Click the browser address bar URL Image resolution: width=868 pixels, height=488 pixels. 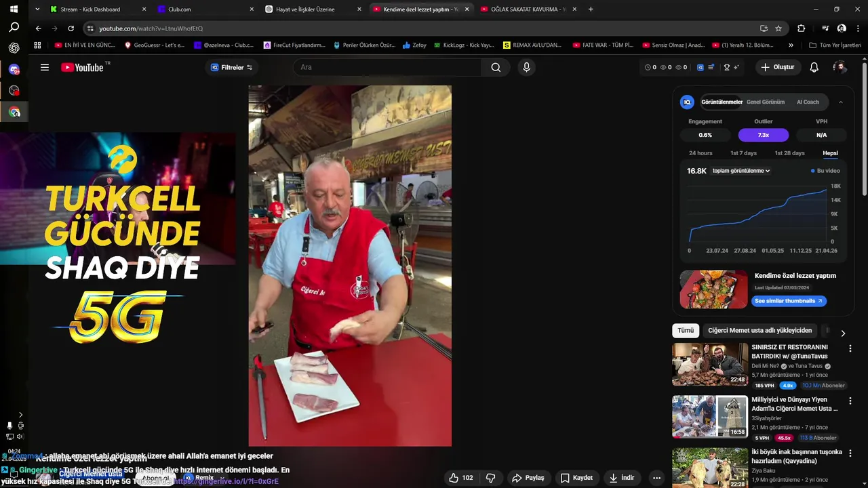151,28
